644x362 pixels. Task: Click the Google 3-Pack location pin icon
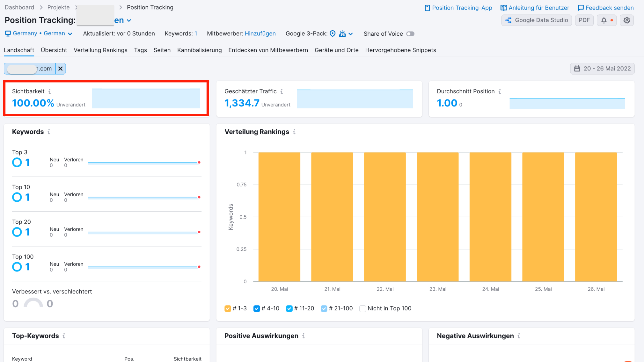click(x=333, y=33)
